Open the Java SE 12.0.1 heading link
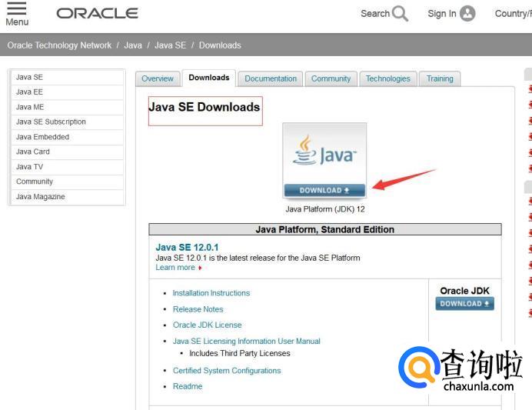 (x=187, y=248)
